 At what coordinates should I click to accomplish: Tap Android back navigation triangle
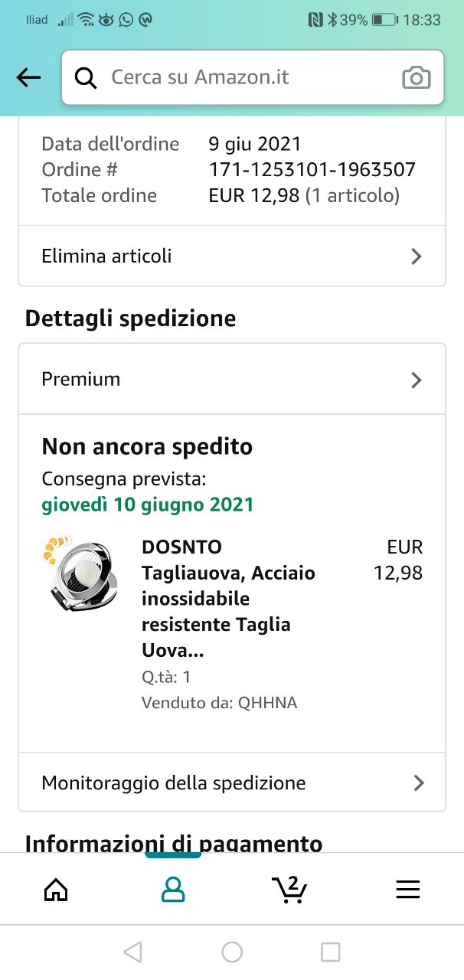pyautogui.click(x=133, y=952)
